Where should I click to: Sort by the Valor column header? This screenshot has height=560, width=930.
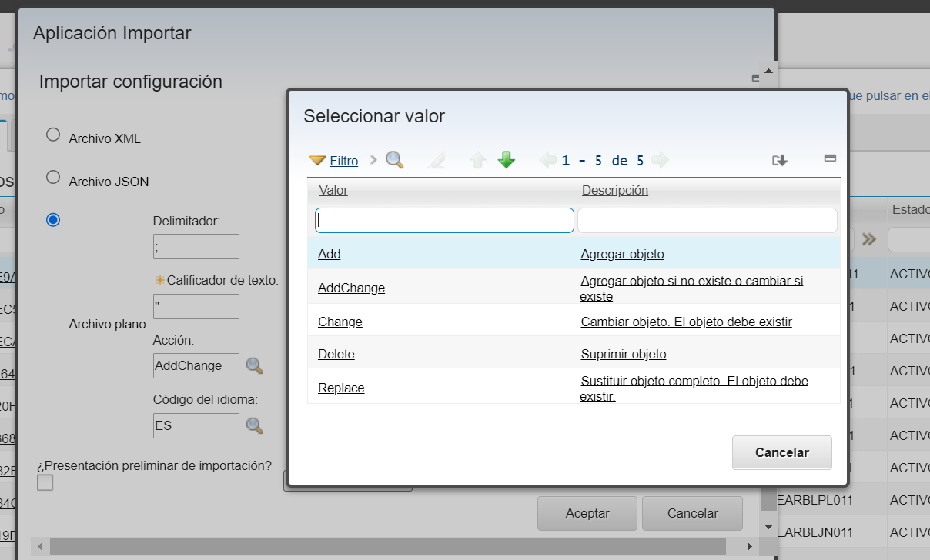coord(333,190)
